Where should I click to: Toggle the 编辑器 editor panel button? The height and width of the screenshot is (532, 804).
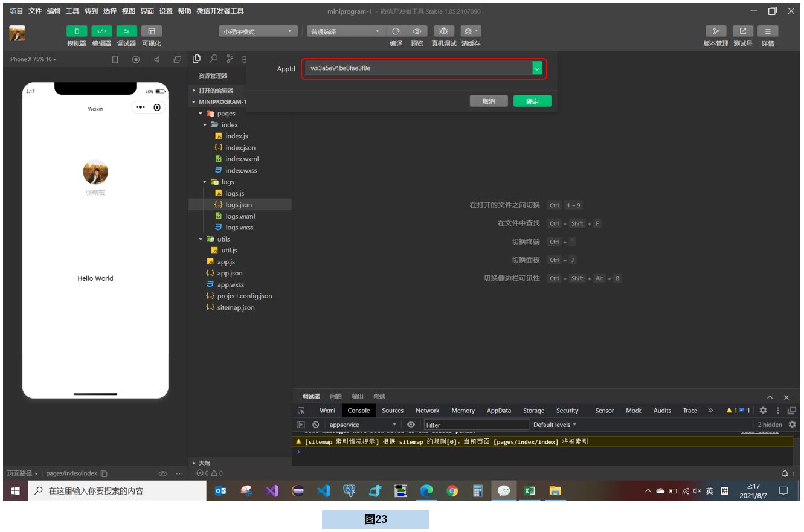pyautogui.click(x=101, y=31)
